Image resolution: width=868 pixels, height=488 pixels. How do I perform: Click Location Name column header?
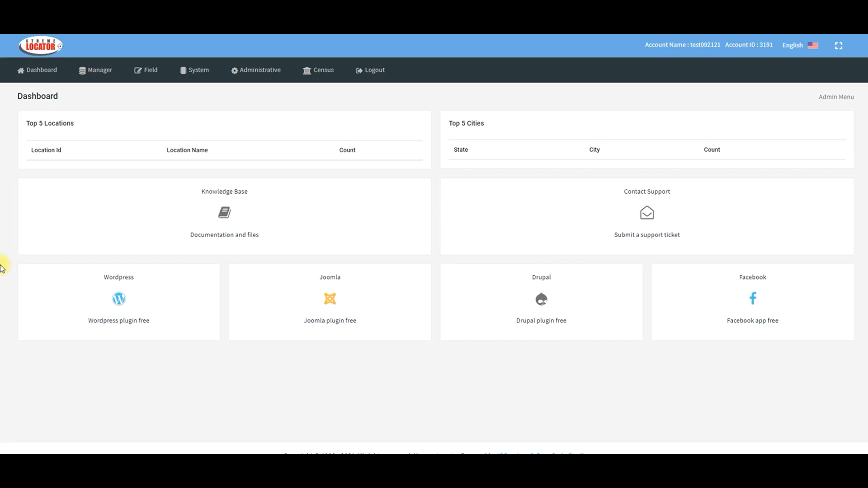187,150
